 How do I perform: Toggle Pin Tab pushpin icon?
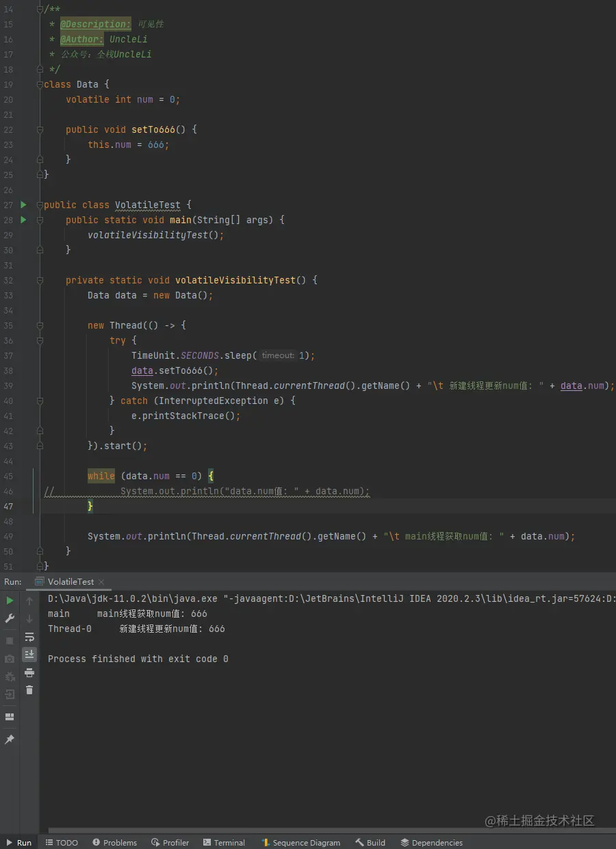click(10, 739)
